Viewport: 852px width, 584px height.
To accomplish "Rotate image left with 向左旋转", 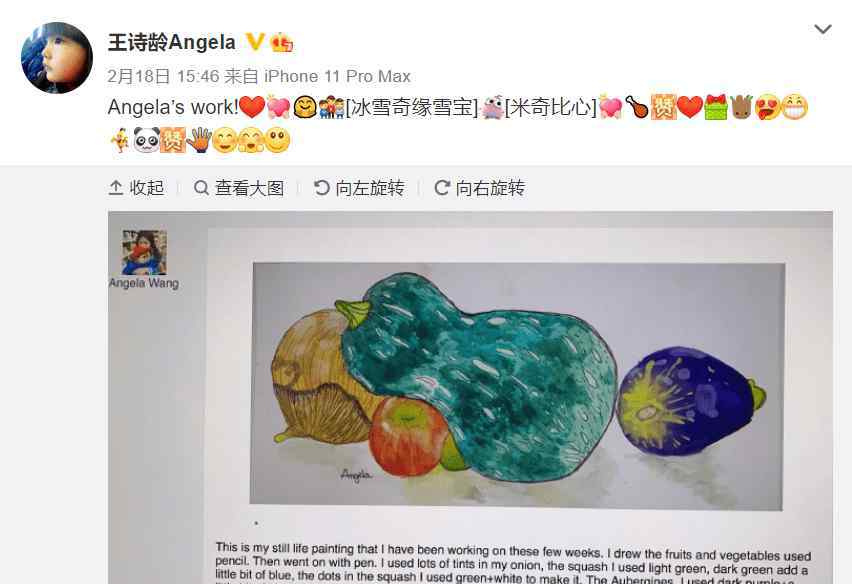I will 359,188.
